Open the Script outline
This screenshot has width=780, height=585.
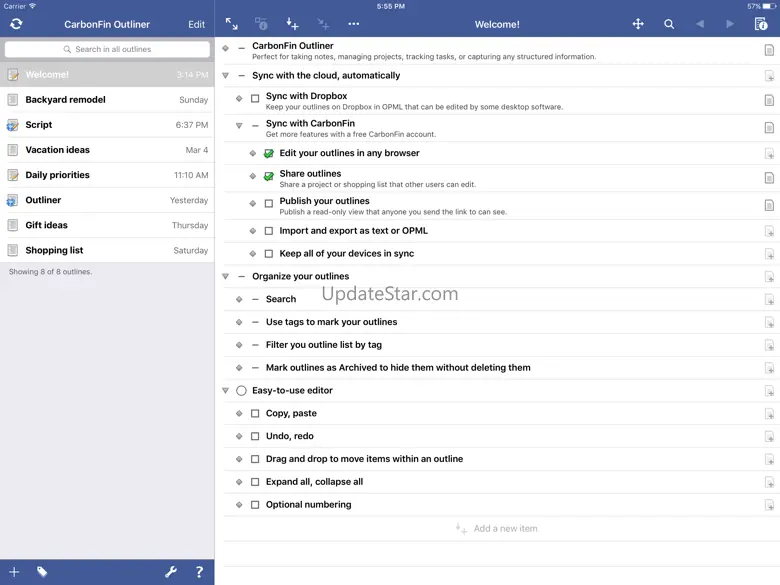(x=107, y=125)
